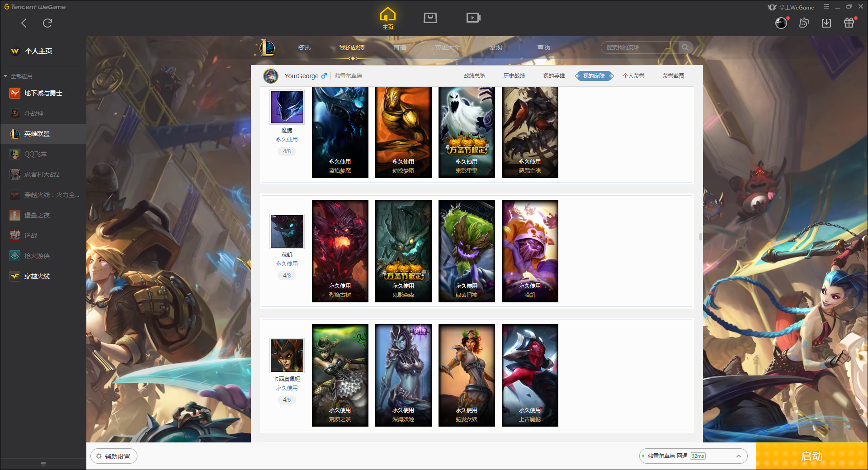Click the YourGeorge username
The image size is (868, 470).
(301, 76)
